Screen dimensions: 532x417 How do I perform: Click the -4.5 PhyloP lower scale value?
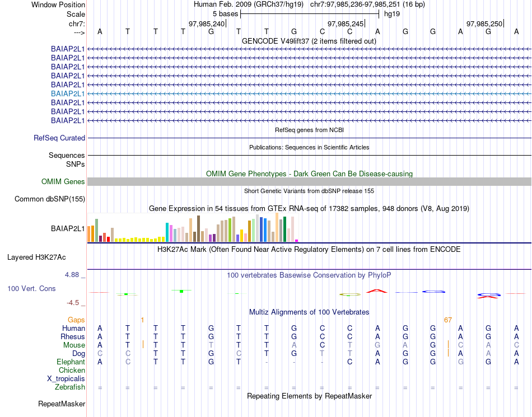pos(73,303)
